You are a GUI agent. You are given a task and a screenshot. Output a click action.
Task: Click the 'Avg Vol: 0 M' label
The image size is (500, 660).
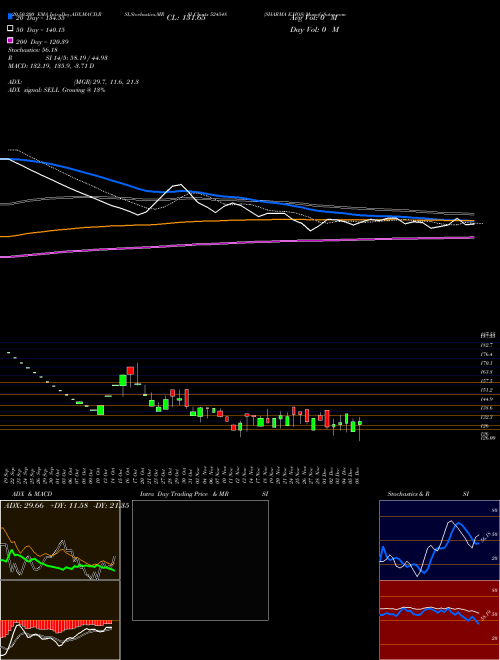coord(314,18)
